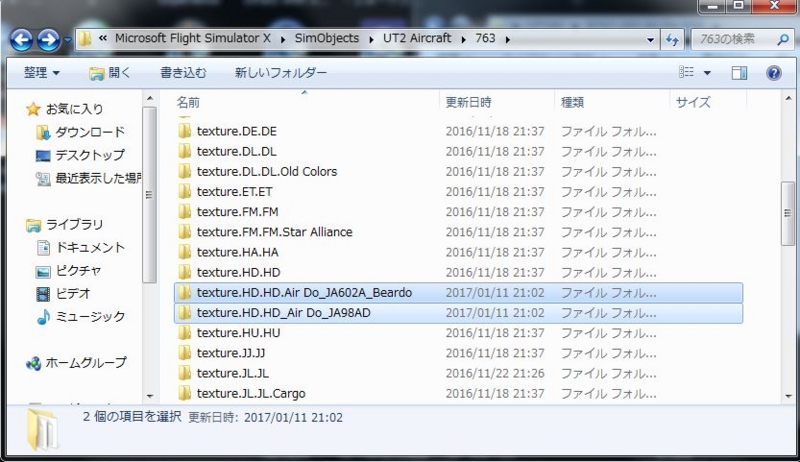Open address bar history dropdown

pyautogui.click(x=651, y=40)
